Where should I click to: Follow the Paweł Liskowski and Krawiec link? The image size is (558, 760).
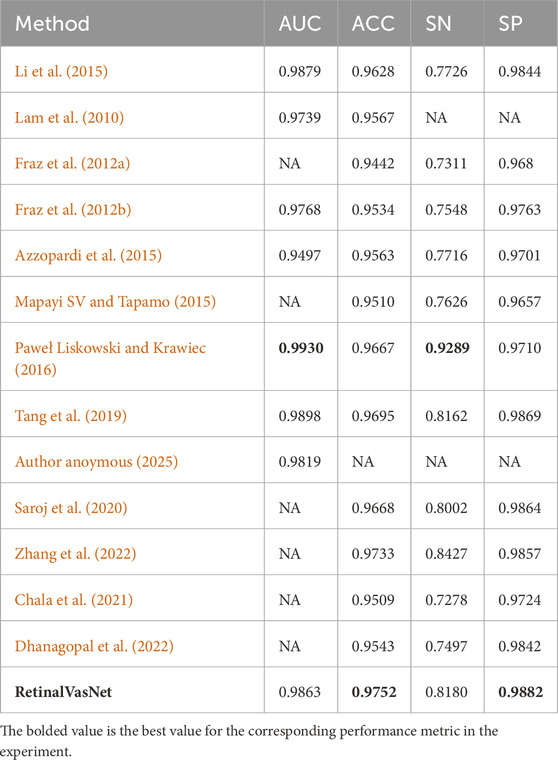point(110,348)
